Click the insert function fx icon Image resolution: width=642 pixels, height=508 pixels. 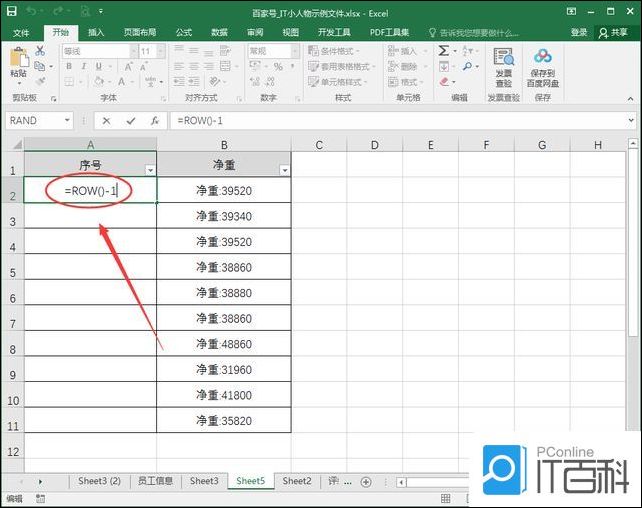point(155,120)
